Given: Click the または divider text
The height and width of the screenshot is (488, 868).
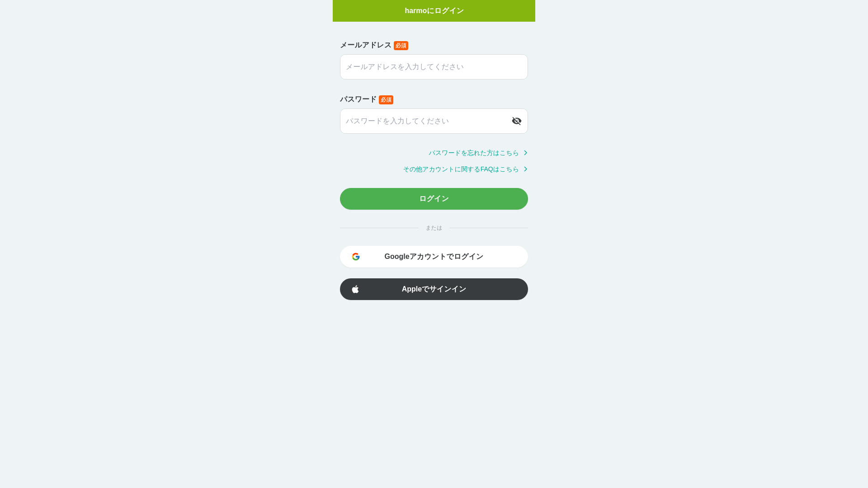Looking at the screenshot, I should pyautogui.click(x=434, y=228).
